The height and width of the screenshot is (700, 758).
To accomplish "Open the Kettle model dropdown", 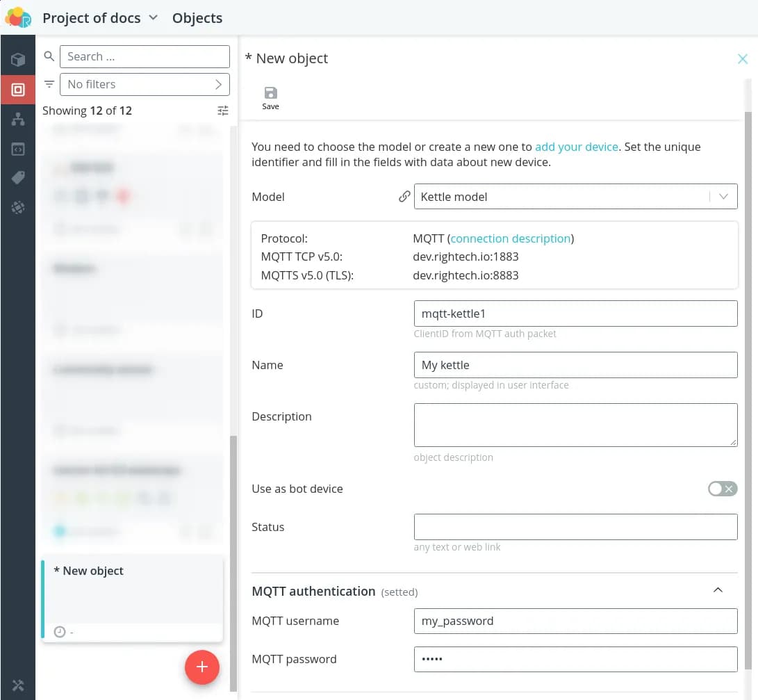I will pyautogui.click(x=575, y=197).
